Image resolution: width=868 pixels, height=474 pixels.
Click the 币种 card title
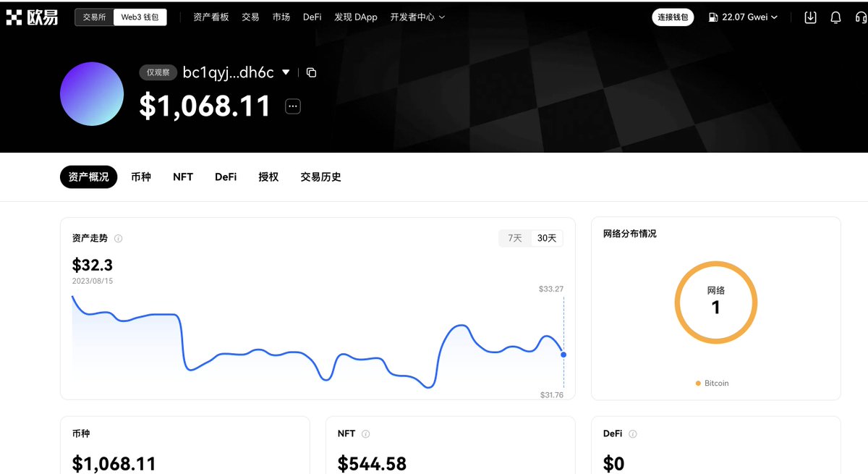81,434
